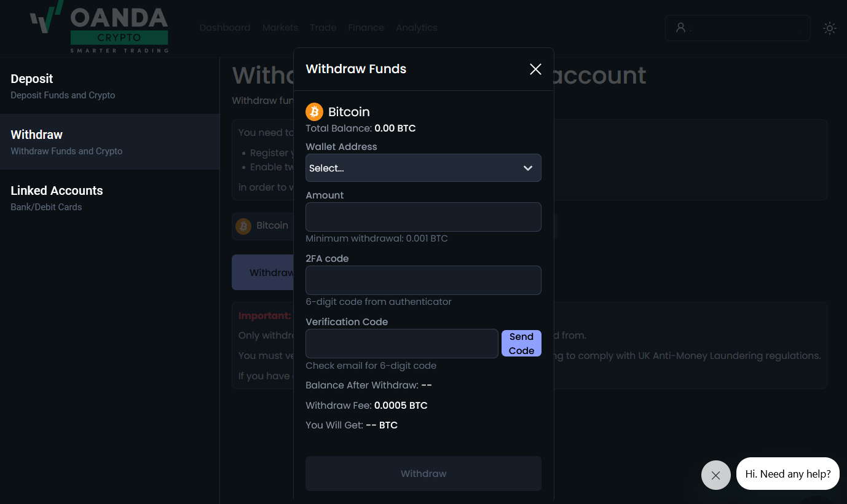Click the Withdraw button at the modal bottom
The width and height of the screenshot is (847, 504).
click(423, 473)
